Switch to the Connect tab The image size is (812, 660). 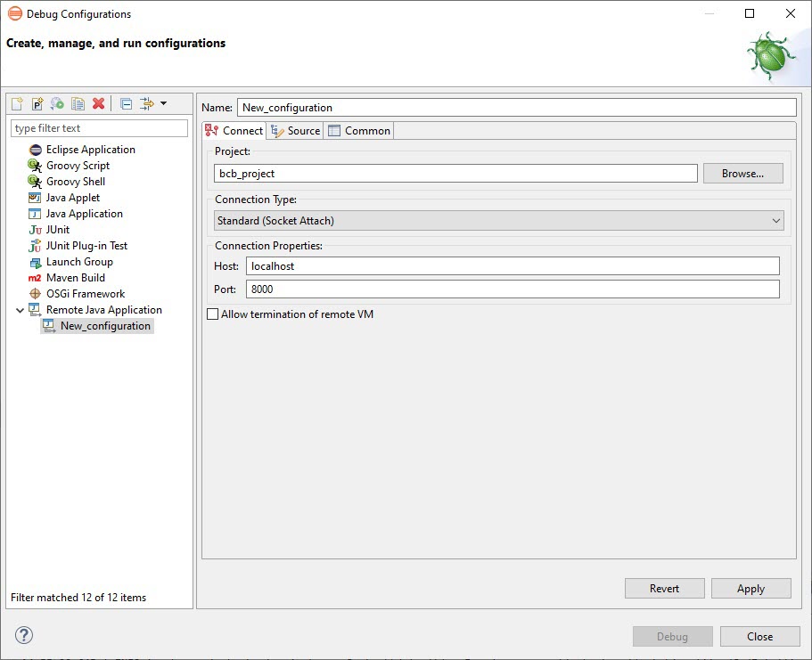(x=234, y=131)
